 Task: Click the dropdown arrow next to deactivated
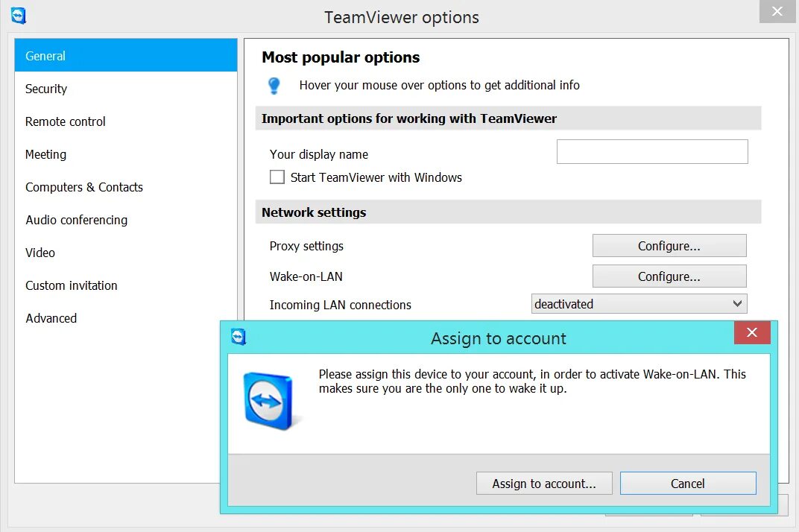pyautogui.click(x=737, y=304)
